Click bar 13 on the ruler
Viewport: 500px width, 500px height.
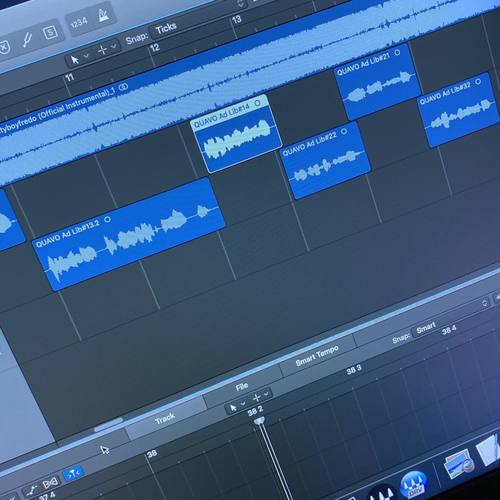236,20
